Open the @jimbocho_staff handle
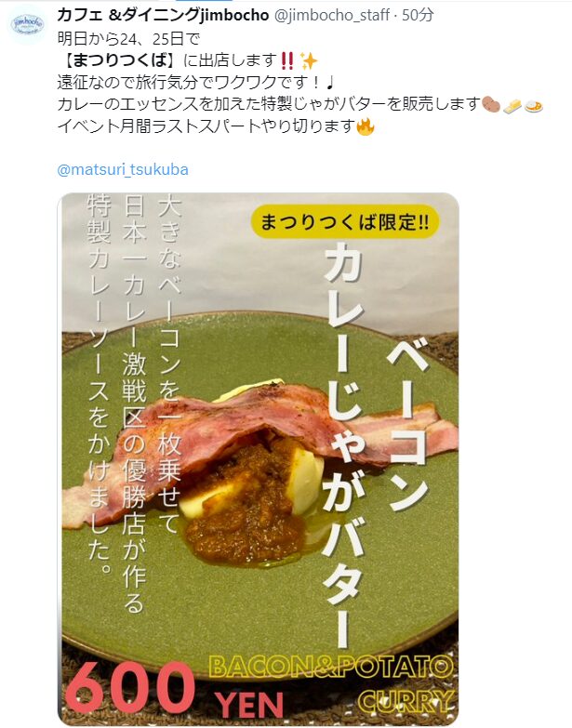572x728 pixels. coord(332,15)
